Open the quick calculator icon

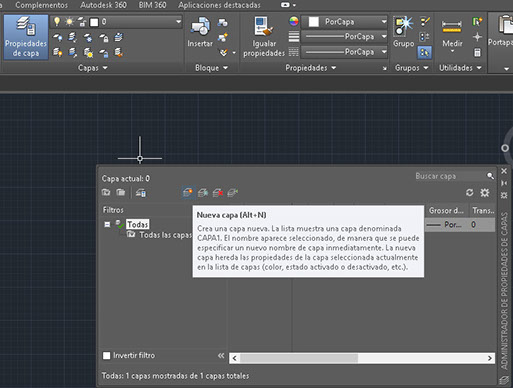477,52
